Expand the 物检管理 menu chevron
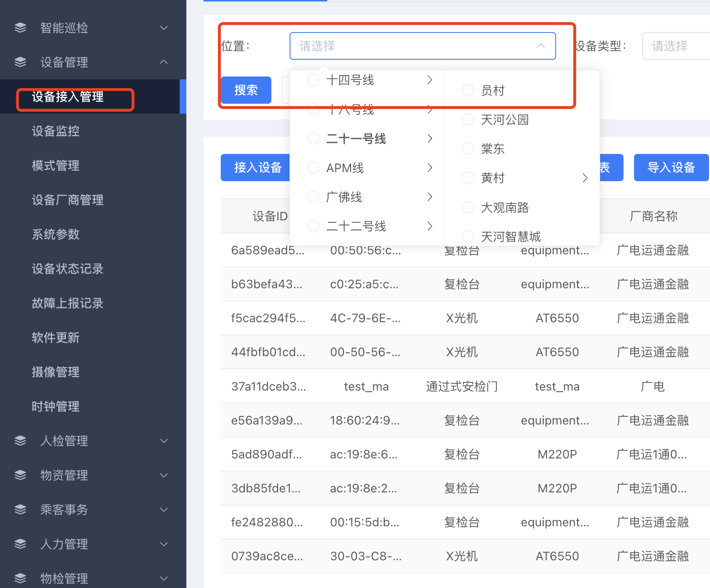The height and width of the screenshot is (588, 710). click(x=164, y=578)
